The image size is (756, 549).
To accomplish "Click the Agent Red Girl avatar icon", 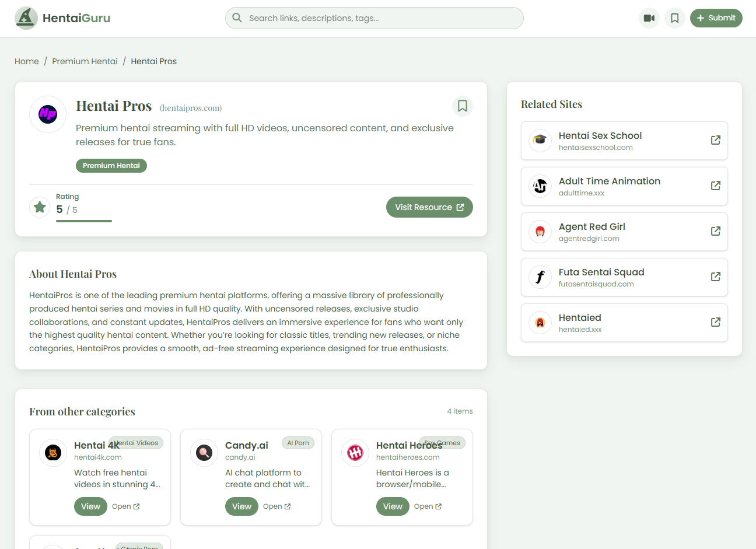I will (x=540, y=232).
